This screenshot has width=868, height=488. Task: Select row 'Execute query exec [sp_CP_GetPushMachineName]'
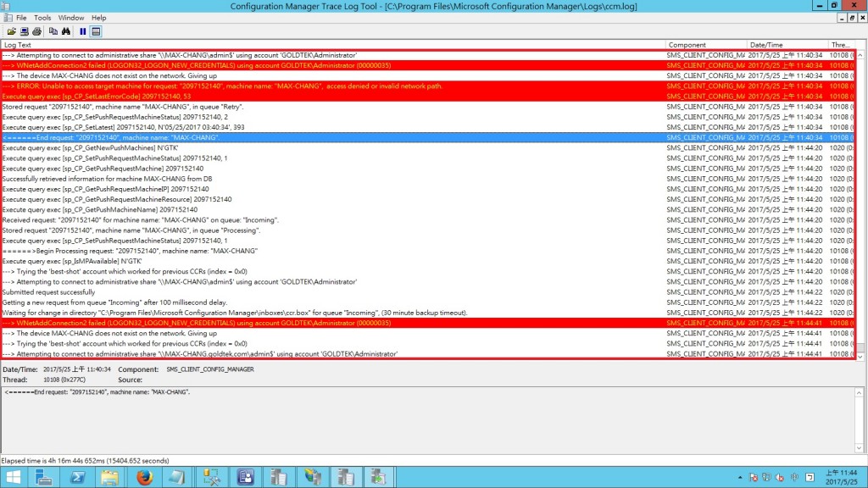click(x=428, y=210)
